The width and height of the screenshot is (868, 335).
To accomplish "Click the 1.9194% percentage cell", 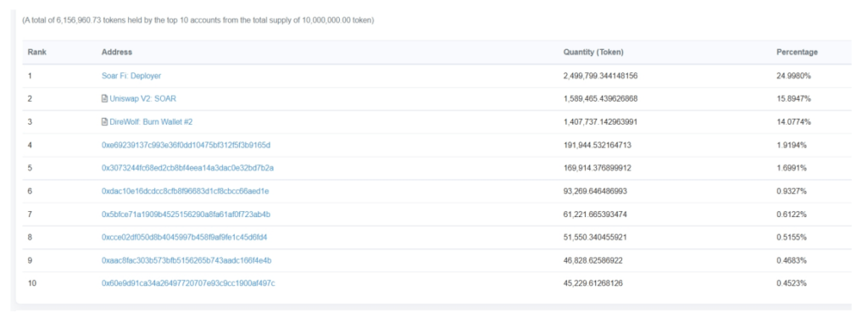I will click(792, 145).
